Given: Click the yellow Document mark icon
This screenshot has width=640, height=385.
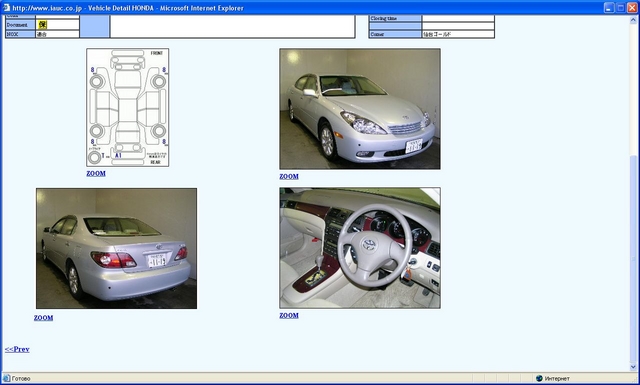Looking at the screenshot, I should pyautogui.click(x=42, y=25).
